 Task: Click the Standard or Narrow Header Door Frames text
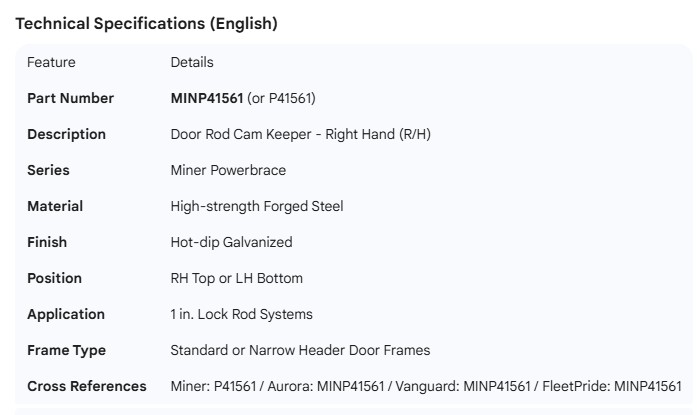click(300, 350)
